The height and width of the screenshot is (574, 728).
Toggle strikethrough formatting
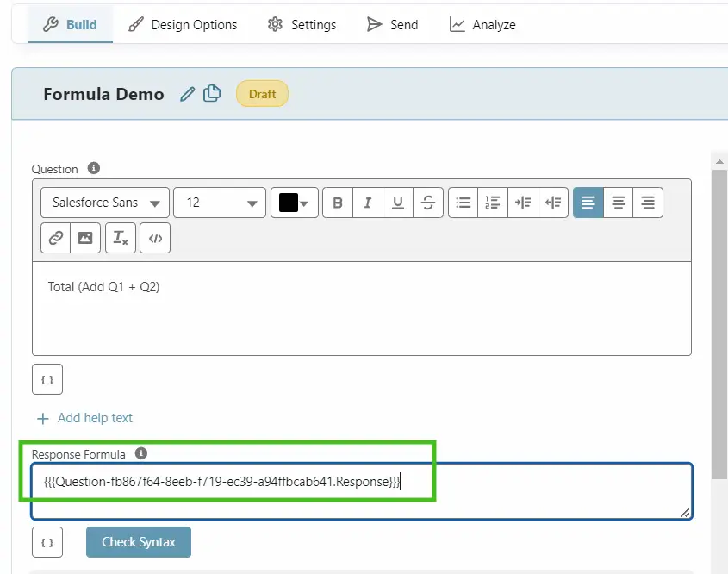coord(427,203)
